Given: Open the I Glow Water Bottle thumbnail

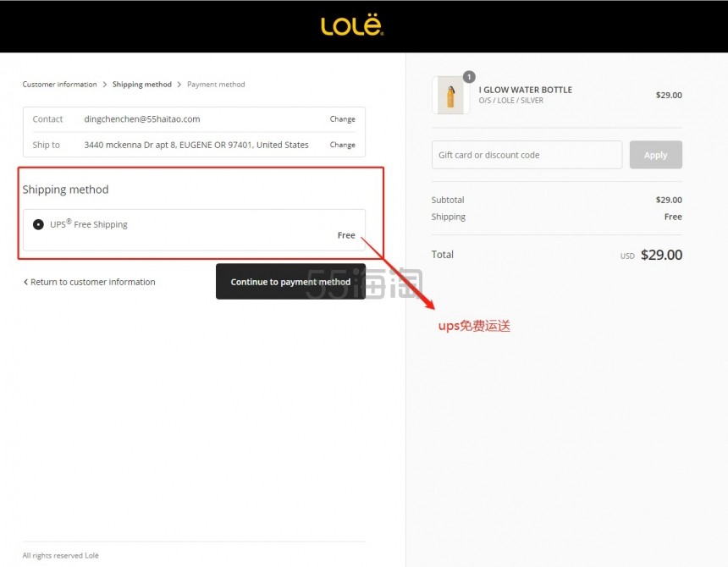Looking at the screenshot, I should [450, 96].
